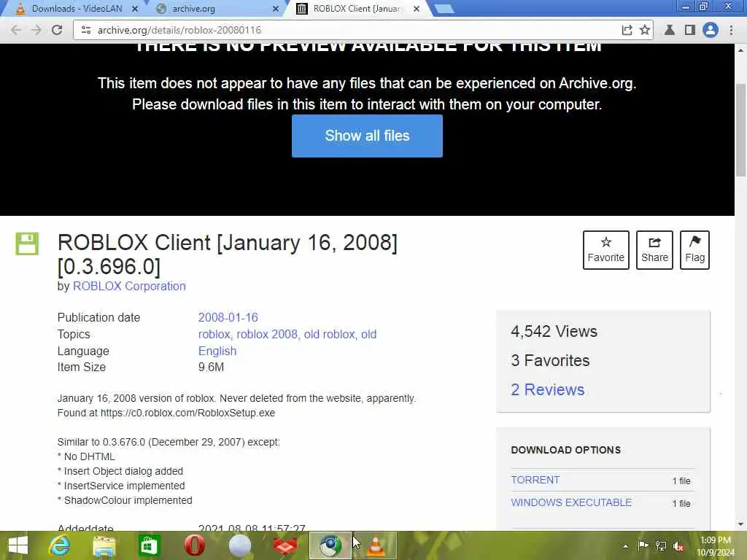
Task: Click the '* InsertService implemented' line
Action: click(x=121, y=486)
